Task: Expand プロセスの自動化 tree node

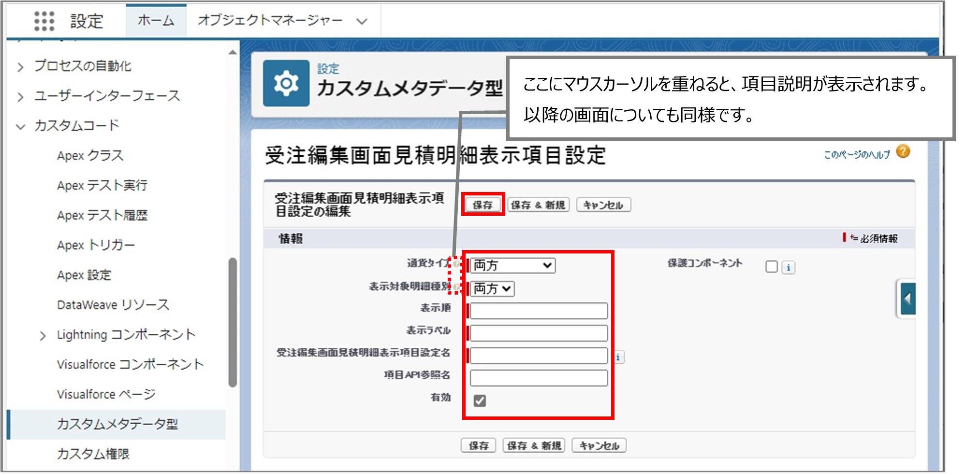Action: coord(20,67)
